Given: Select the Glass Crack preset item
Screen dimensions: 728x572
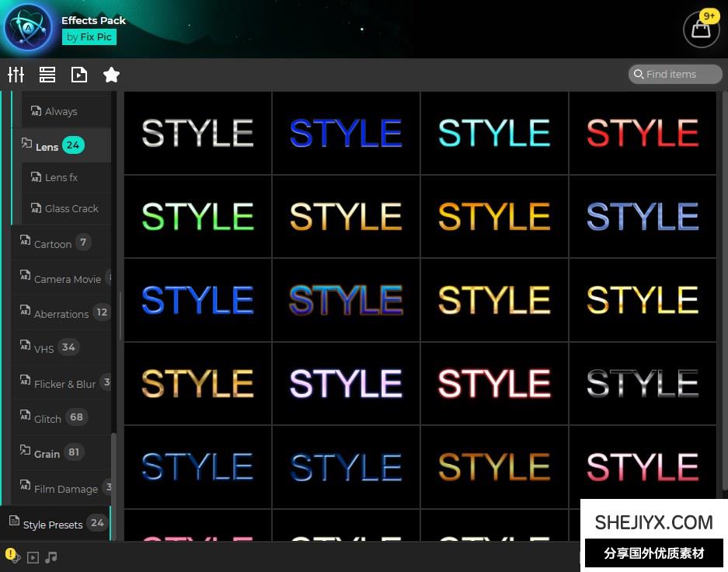Looking at the screenshot, I should (71, 208).
